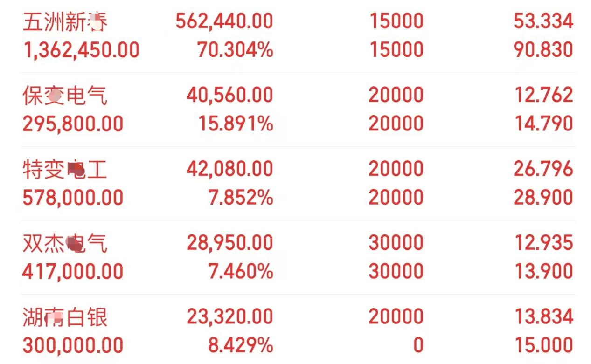Click the 15.891% gain percentage

click(236, 124)
